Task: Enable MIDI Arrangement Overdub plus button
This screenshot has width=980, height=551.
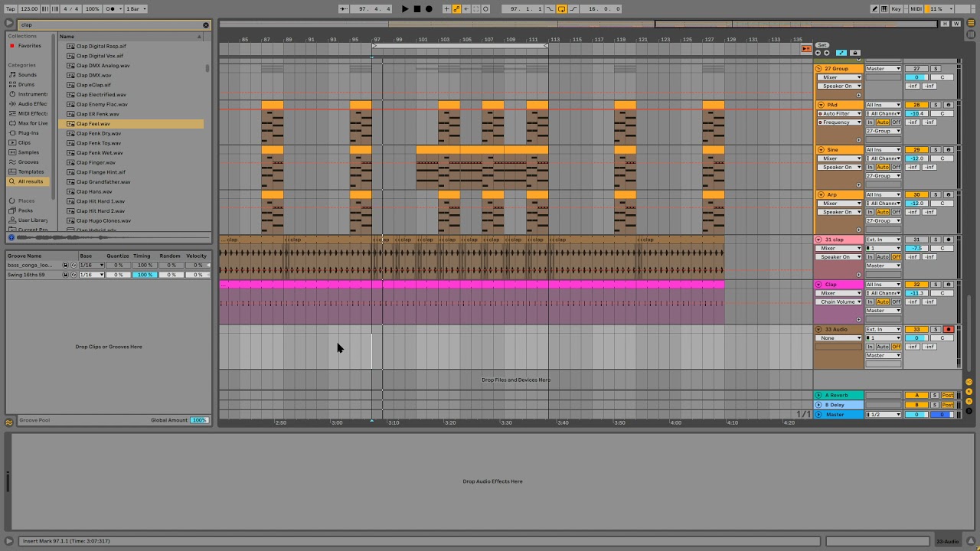Action: (x=447, y=9)
